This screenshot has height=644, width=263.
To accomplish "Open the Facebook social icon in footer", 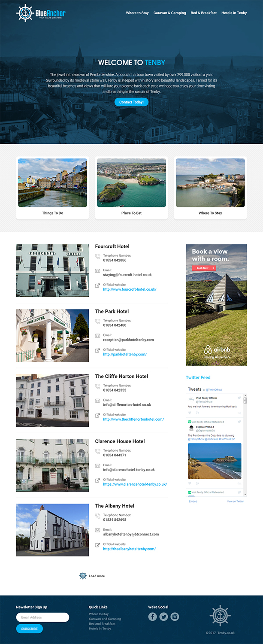I will pos(152,617).
